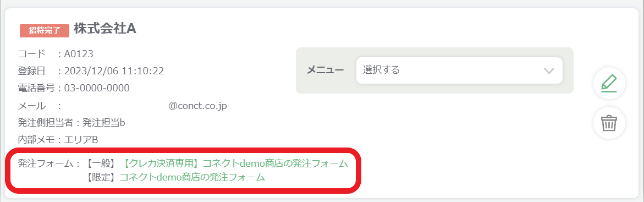644x202 pixels.
Task: Click the 株式会社A company name heading
Action: (x=104, y=29)
